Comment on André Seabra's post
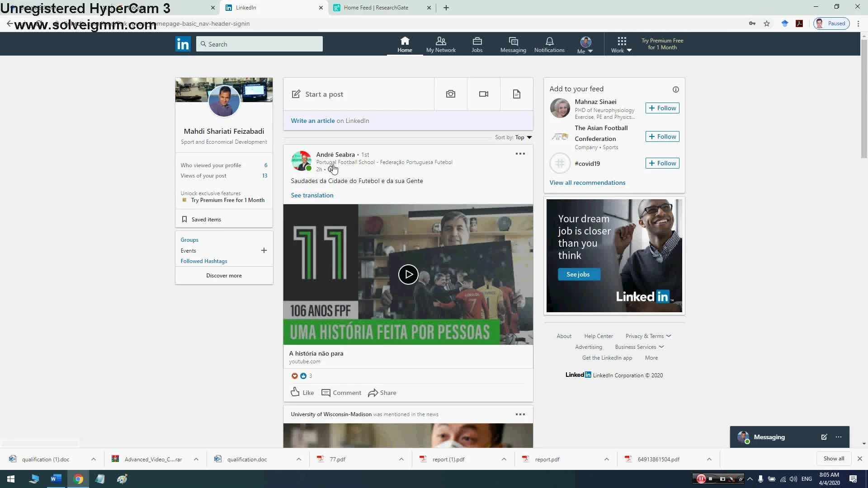Viewport: 868px width, 488px height. (341, 393)
